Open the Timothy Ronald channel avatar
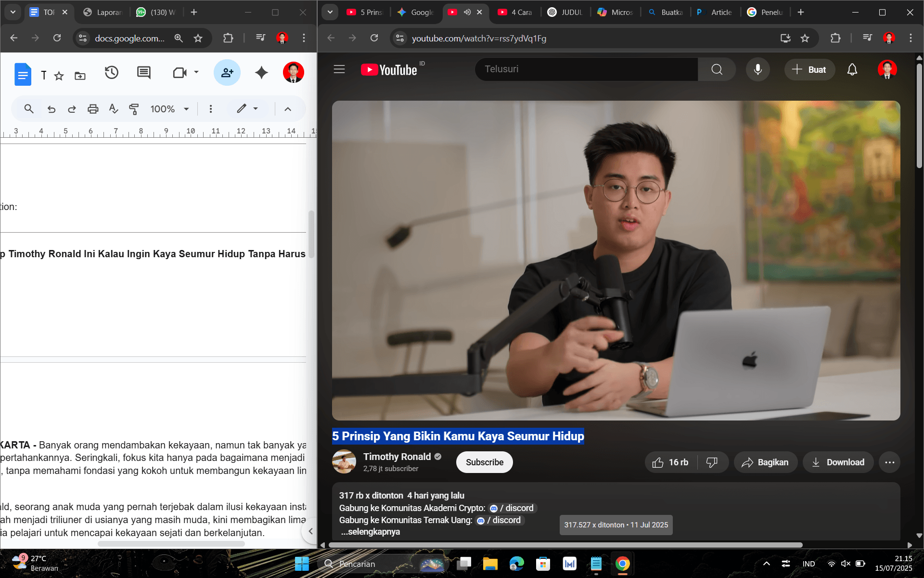The image size is (924, 578). pos(344,461)
